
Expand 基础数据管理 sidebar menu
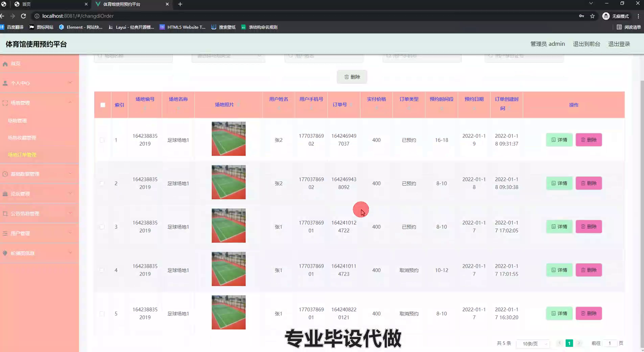[39, 174]
